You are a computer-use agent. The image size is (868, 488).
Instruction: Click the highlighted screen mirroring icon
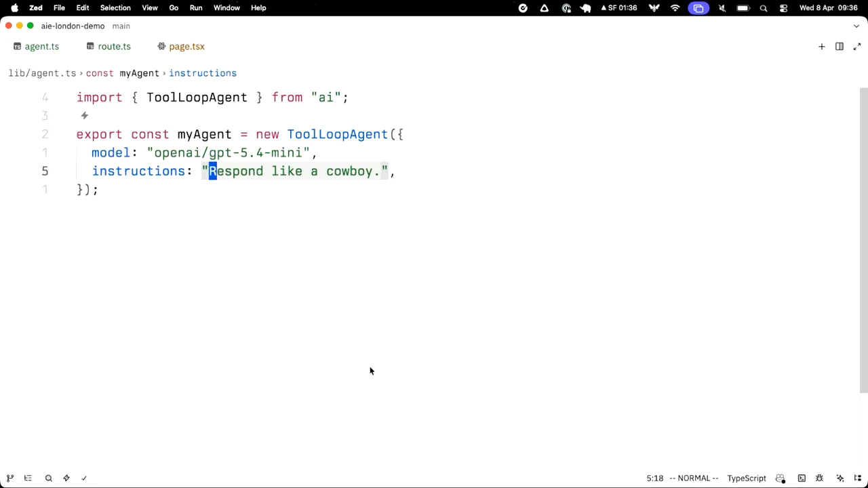pos(698,8)
